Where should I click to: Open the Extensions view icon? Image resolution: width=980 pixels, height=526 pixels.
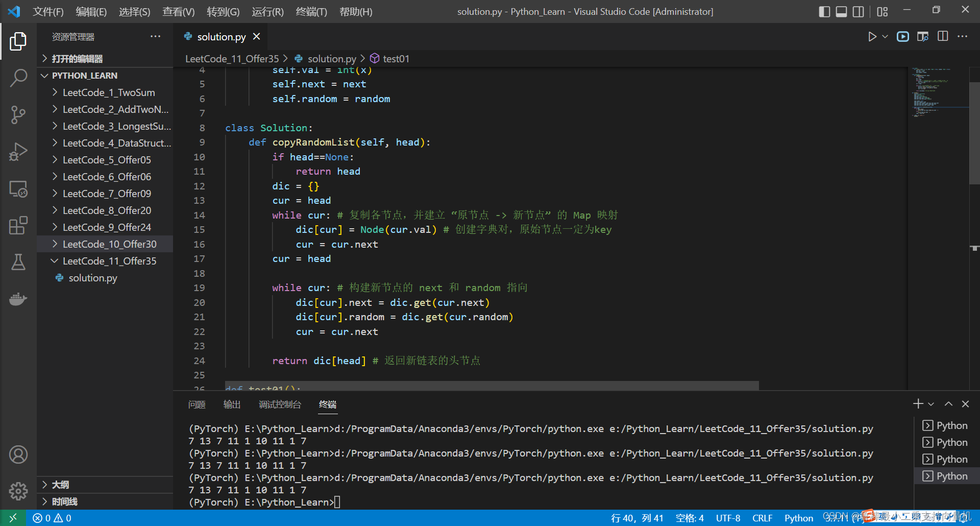18,225
